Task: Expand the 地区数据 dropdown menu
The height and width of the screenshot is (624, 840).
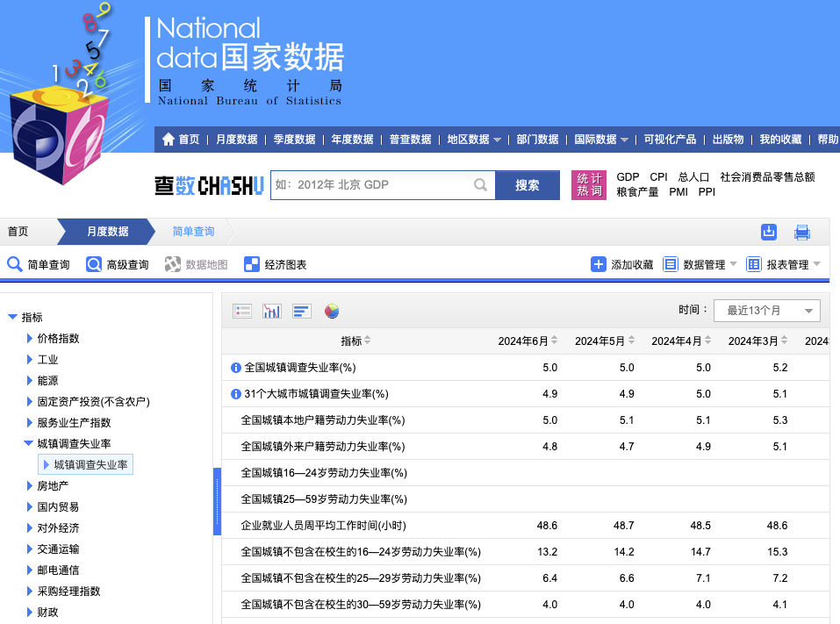Action: pyautogui.click(x=474, y=139)
